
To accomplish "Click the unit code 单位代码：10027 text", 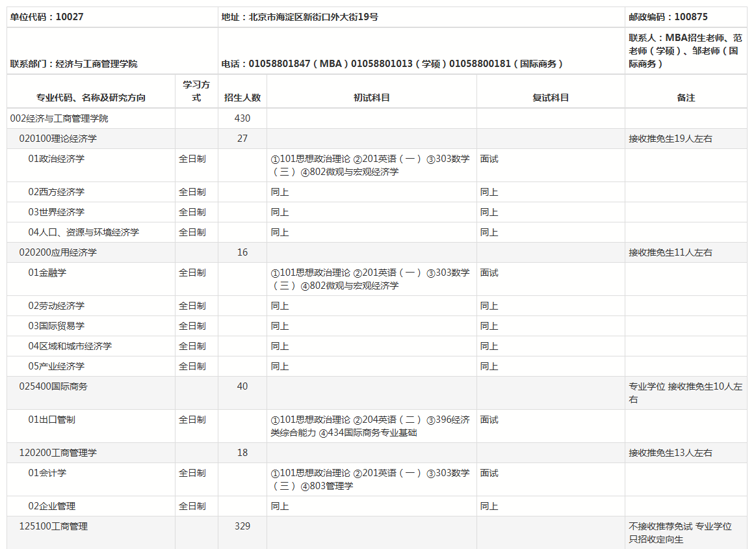I will pos(47,17).
